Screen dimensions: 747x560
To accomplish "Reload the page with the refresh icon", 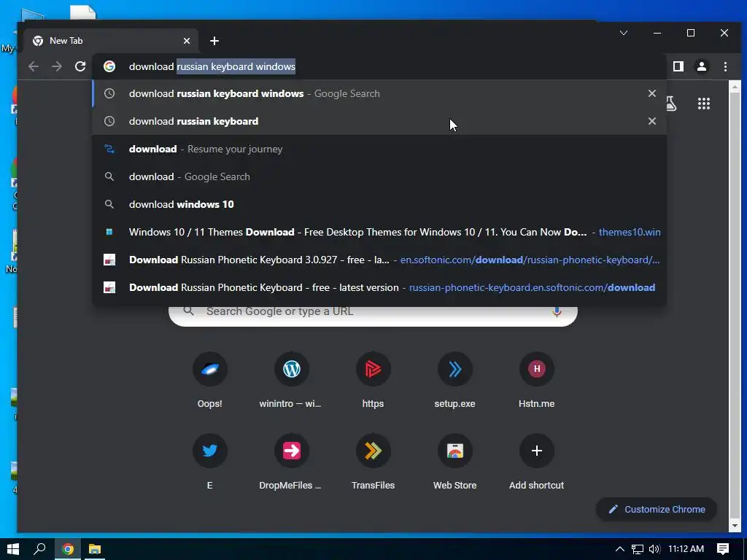I will [x=80, y=66].
